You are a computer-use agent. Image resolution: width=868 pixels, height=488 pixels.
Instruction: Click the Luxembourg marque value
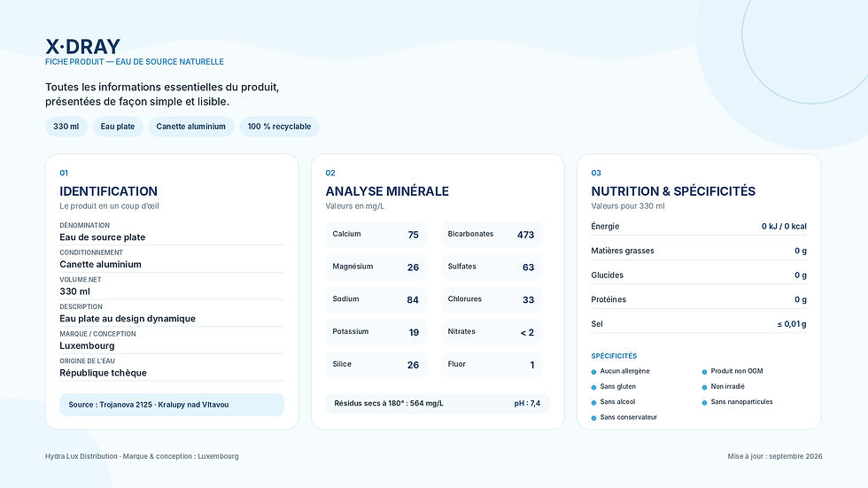pos(87,345)
